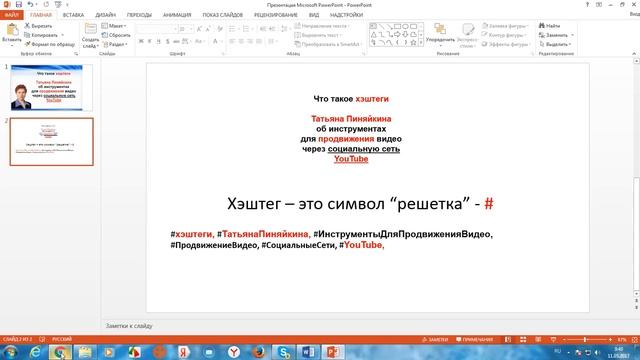Screen dimensions: 640x360
Task: Open Заливка фигуры shape fill dropdown
Action: (x=505, y=26)
